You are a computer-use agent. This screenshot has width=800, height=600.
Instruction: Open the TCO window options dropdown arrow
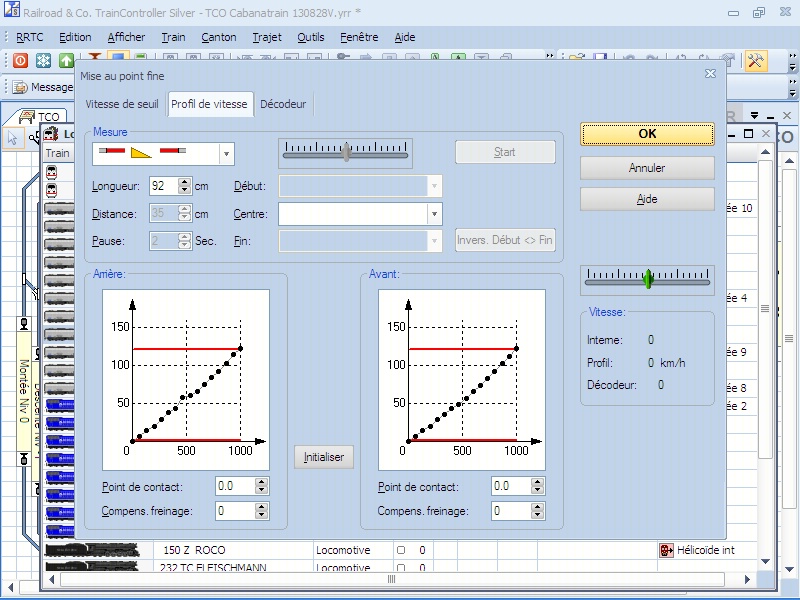[x=755, y=116]
